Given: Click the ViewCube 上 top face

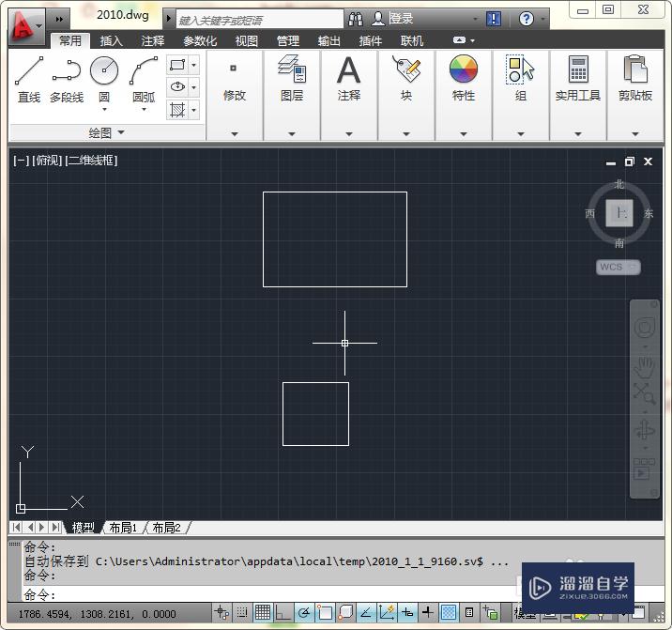Looking at the screenshot, I should 619,213.
